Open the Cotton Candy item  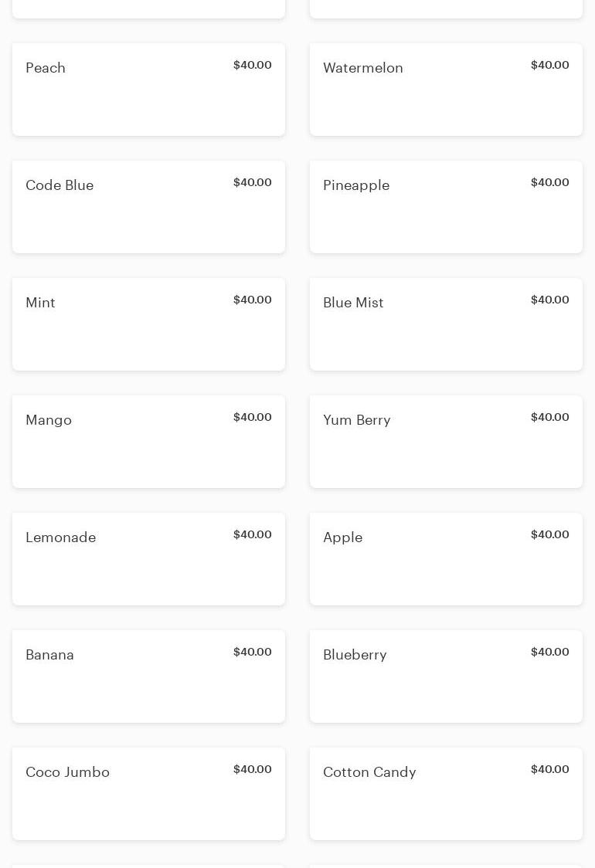(x=446, y=794)
